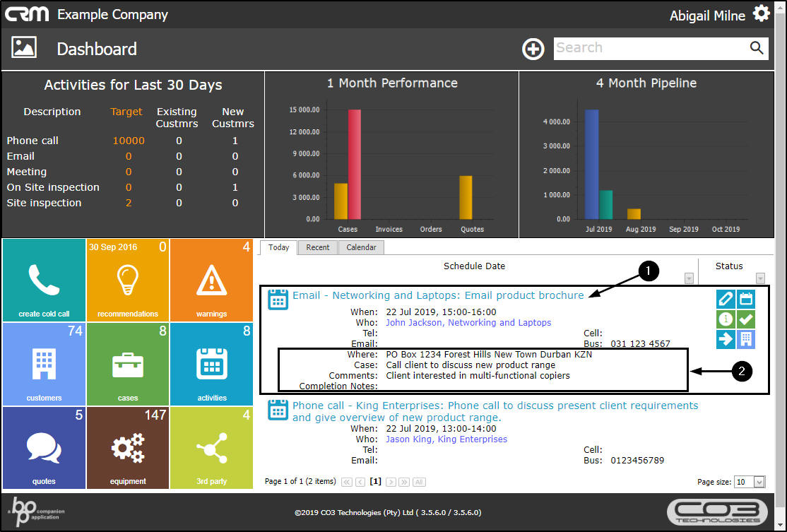This screenshot has width=787, height=532.
Task: Click the circled plus add icon
Action: tap(533, 49)
